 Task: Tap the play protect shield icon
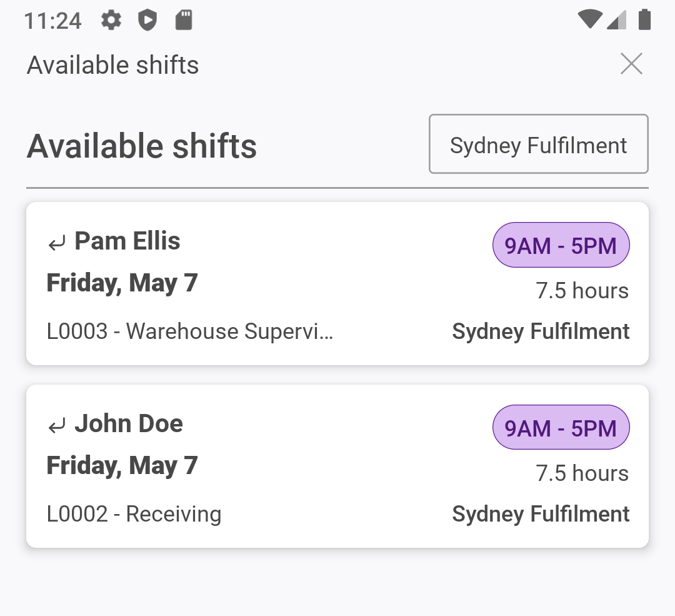[147, 21]
